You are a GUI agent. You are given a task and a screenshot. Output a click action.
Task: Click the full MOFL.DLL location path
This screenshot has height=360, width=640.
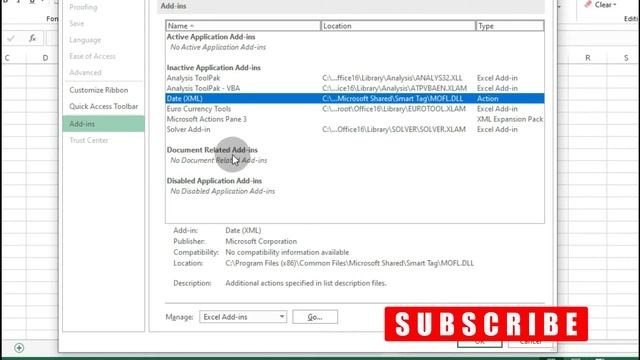point(350,263)
